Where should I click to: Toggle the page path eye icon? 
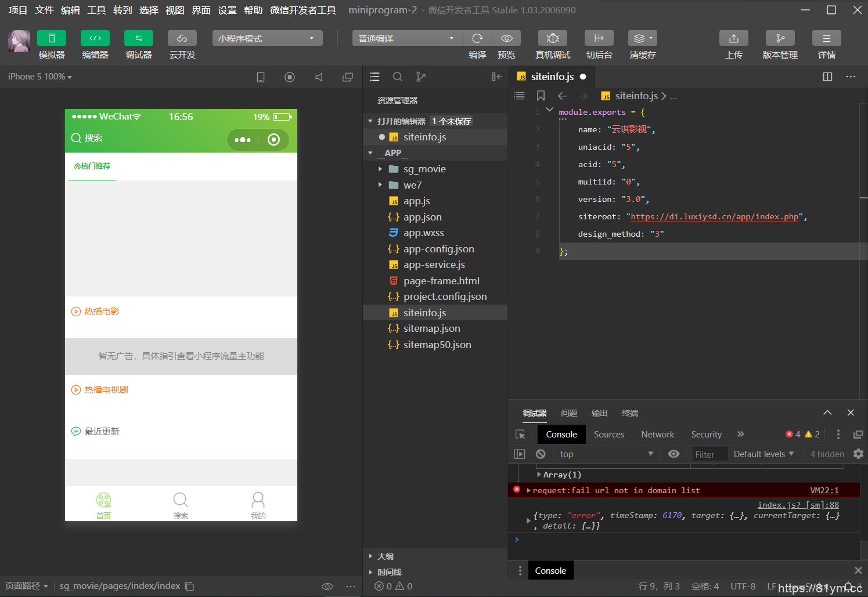pos(328,586)
